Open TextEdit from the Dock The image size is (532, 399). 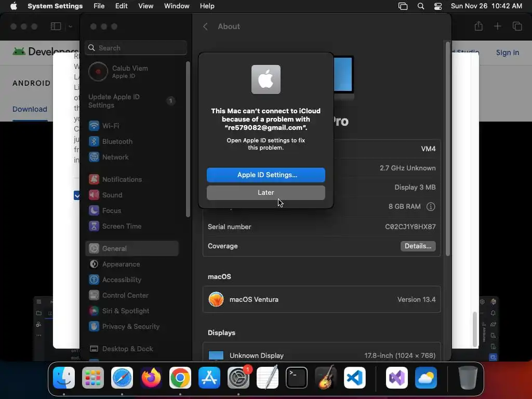pos(268,378)
